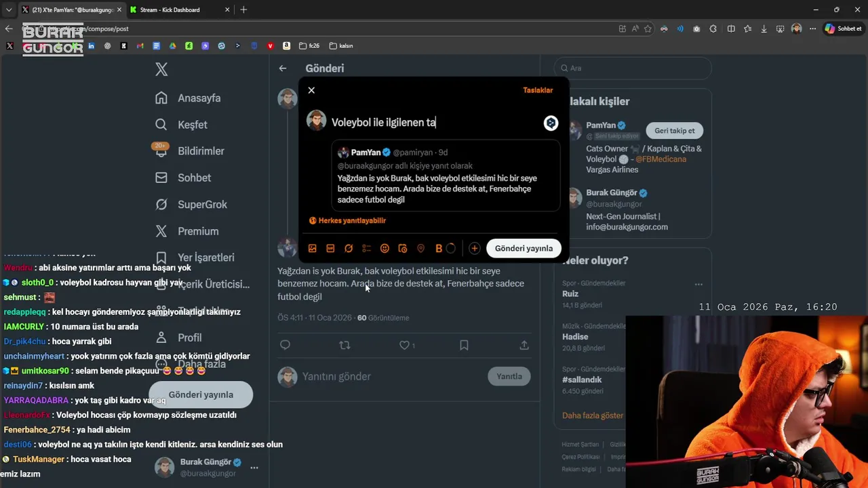Tag a location on the post
The width and height of the screenshot is (868, 488).
[420, 249]
